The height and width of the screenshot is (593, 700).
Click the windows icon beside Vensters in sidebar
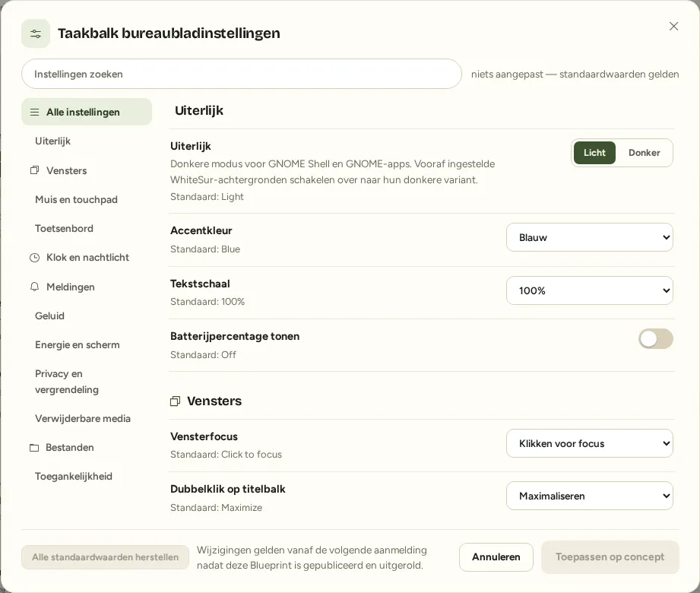pos(34,170)
